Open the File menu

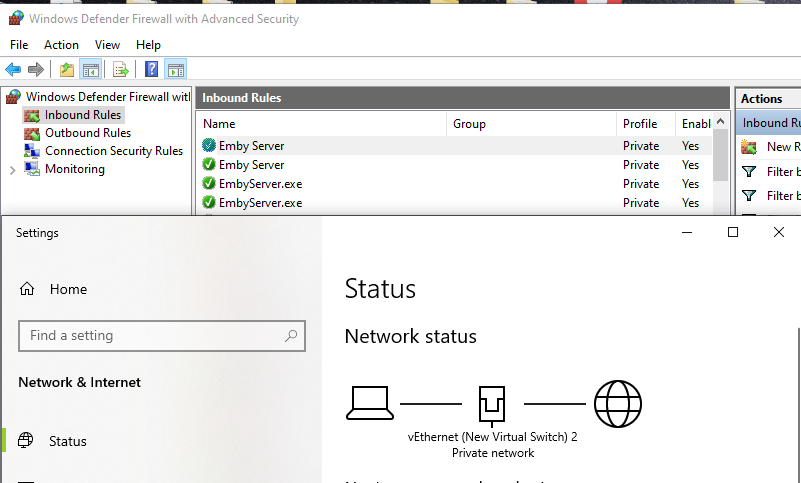19,45
